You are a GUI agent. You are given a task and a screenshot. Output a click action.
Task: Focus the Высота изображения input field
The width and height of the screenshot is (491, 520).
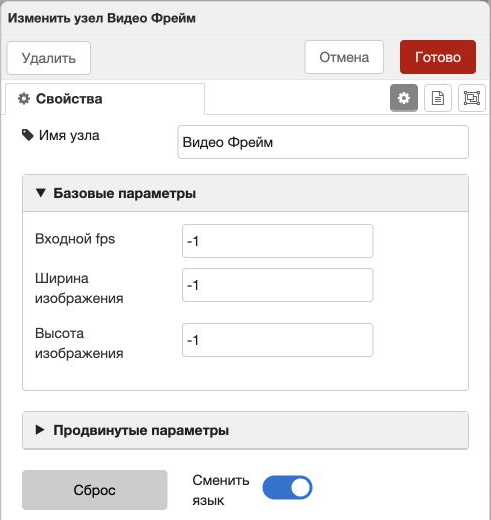(x=277, y=340)
